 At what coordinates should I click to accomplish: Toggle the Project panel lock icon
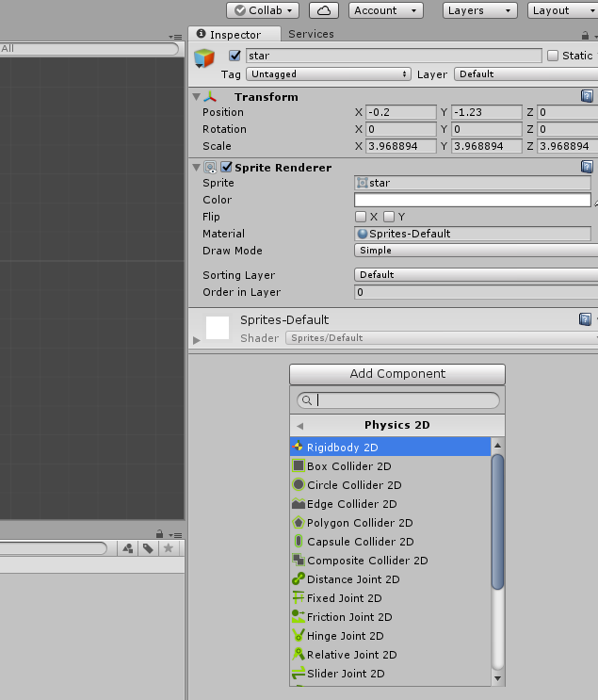(159, 534)
